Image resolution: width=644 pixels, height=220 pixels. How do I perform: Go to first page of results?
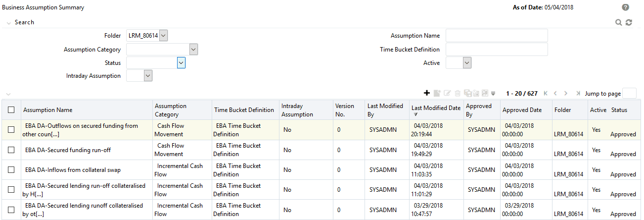tap(546, 93)
